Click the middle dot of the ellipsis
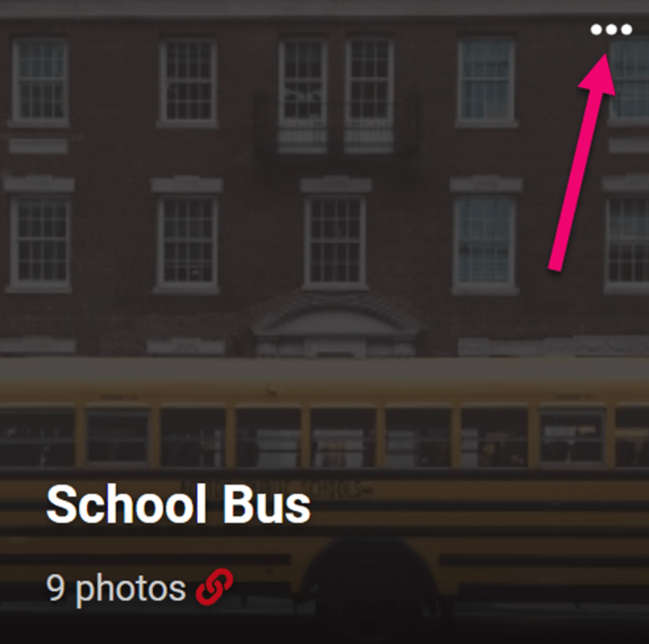Screen dimensions: 649x644 click(x=611, y=30)
